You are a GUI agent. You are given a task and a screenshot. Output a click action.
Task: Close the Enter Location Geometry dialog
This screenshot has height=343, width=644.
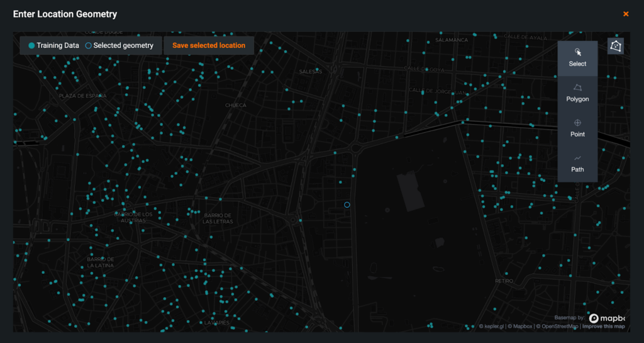pyautogui.click(x=626, y=14)
